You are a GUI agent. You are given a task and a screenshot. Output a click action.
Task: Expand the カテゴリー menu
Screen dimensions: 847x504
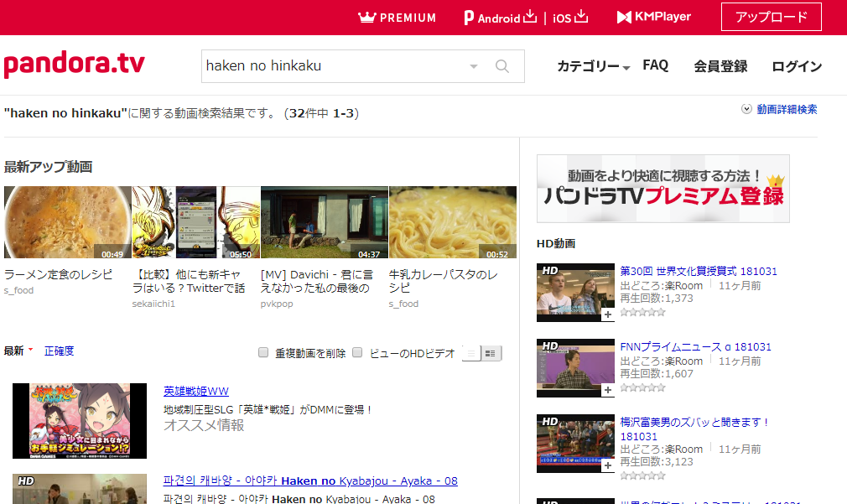click(593, 66)
